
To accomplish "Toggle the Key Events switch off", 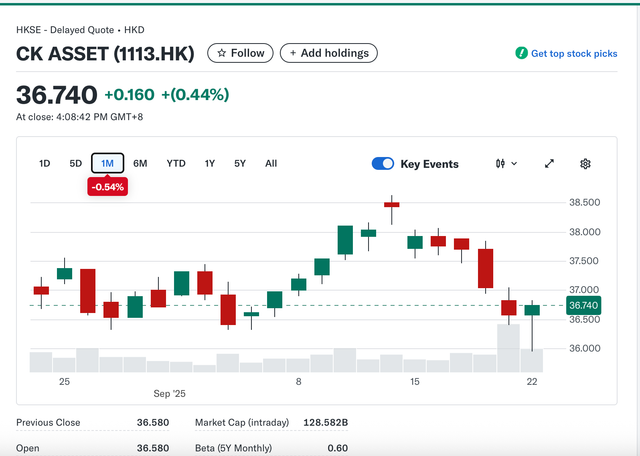I will tap(382, 164).
